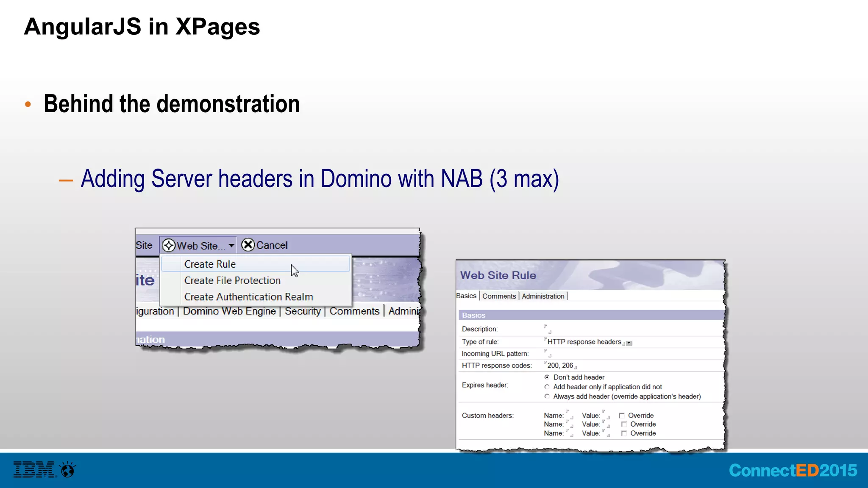Viewport: 868px width, 488px height.
Task: Check Override for second custom header
Action: [x=624, y=424]
